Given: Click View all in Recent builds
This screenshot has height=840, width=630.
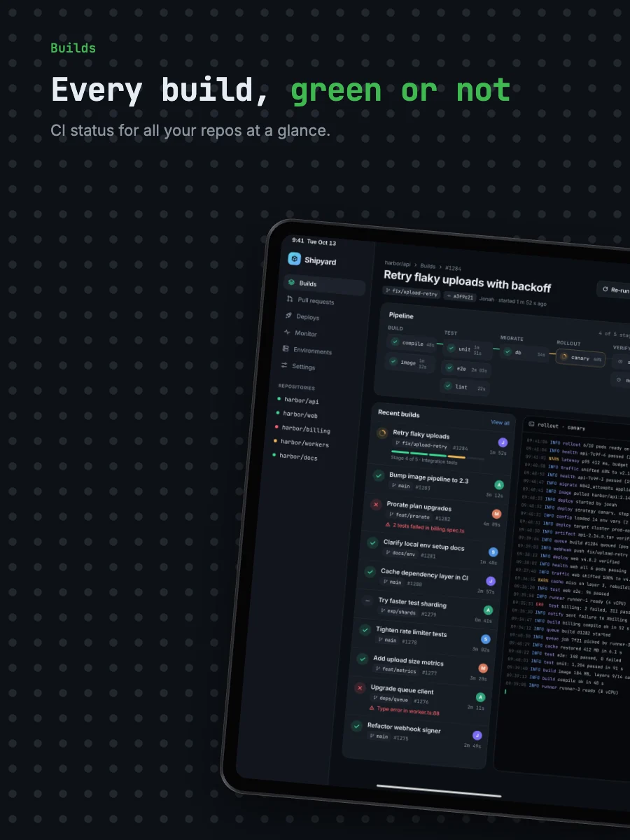Looking at the screenshot, I should [x=500, y=423].
